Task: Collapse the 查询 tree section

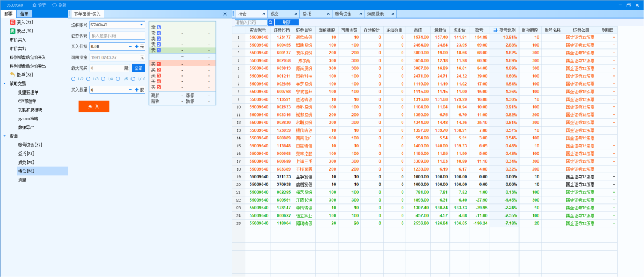Action: [x=5, y=136]
